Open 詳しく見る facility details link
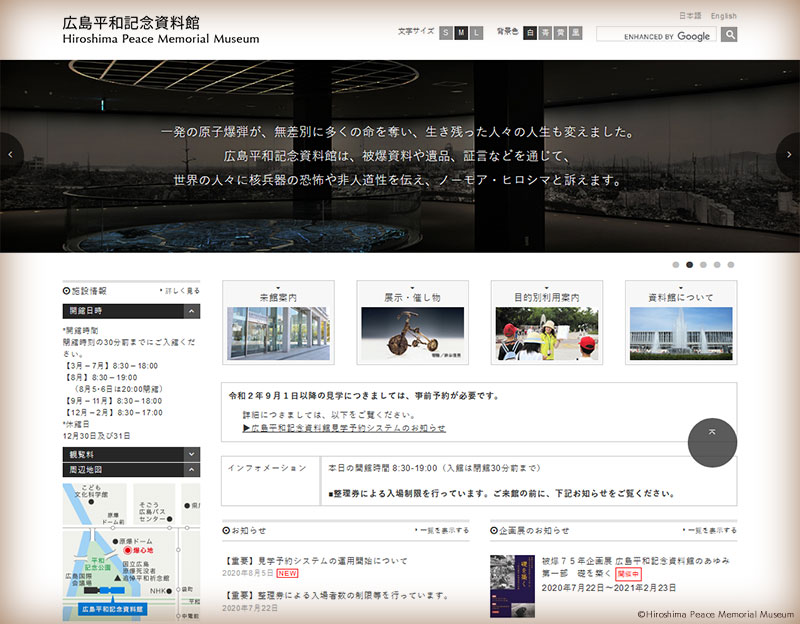800x624 pixels. [180, 291]
